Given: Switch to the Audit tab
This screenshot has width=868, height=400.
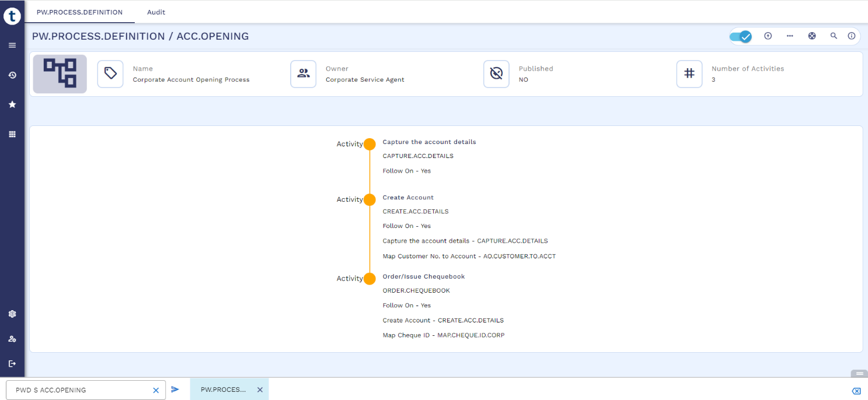Looking at the screenshot, I should click(x=156, y=12).
